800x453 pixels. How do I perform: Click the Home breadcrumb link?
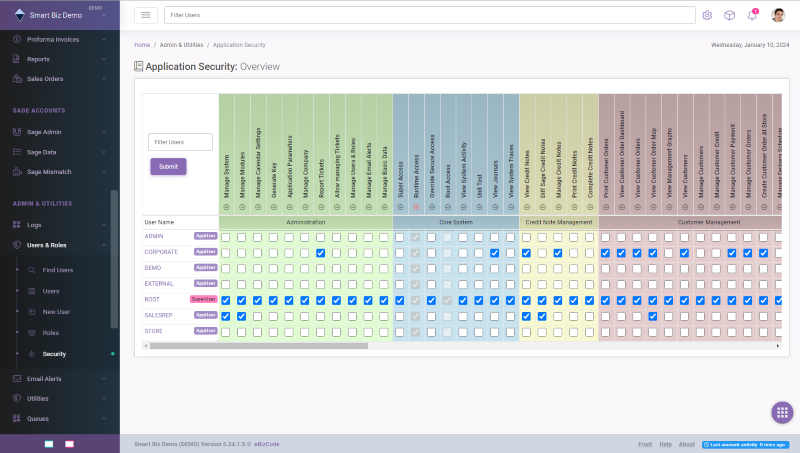(142, 45)
